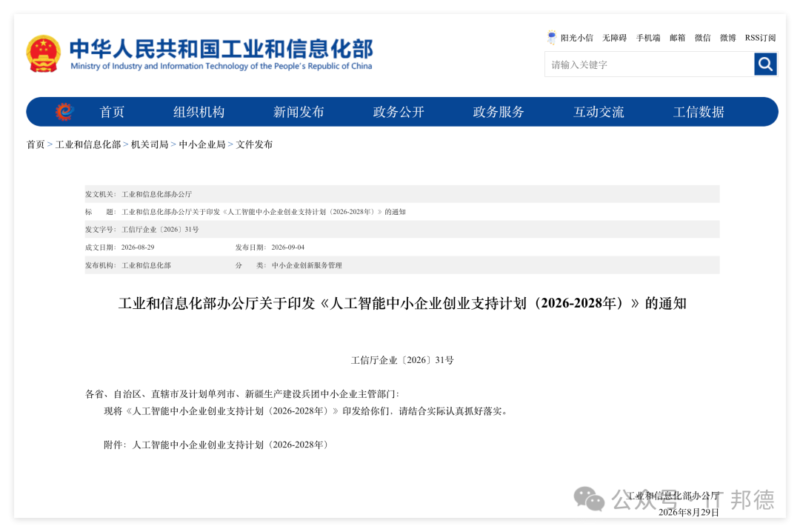Open the 工信数据 navigation item
Image resolution: width=800 pixels, height=532 pixels.
[x=699, y=112]
